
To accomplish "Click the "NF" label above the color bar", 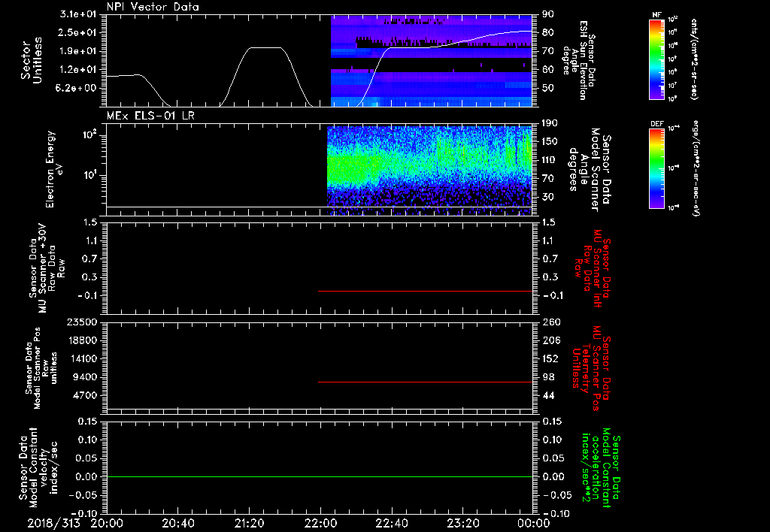I will coord(657,15).
